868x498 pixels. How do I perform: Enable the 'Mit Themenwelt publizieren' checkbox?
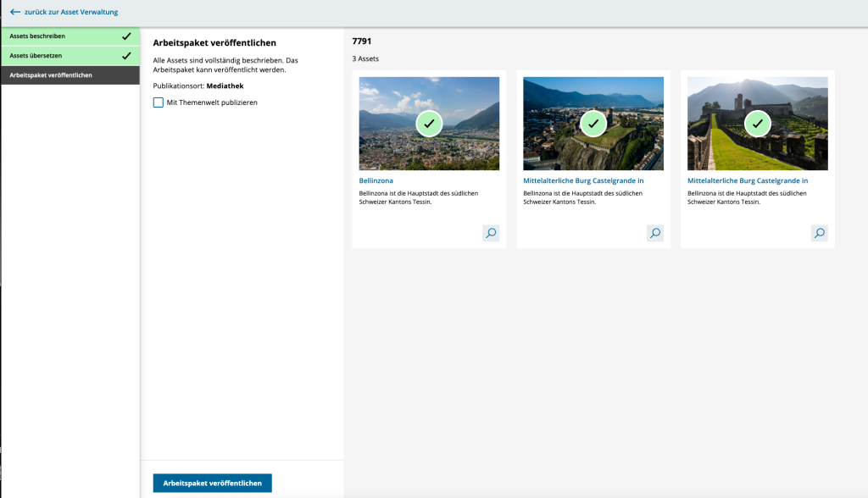click(x=159, y=102)
